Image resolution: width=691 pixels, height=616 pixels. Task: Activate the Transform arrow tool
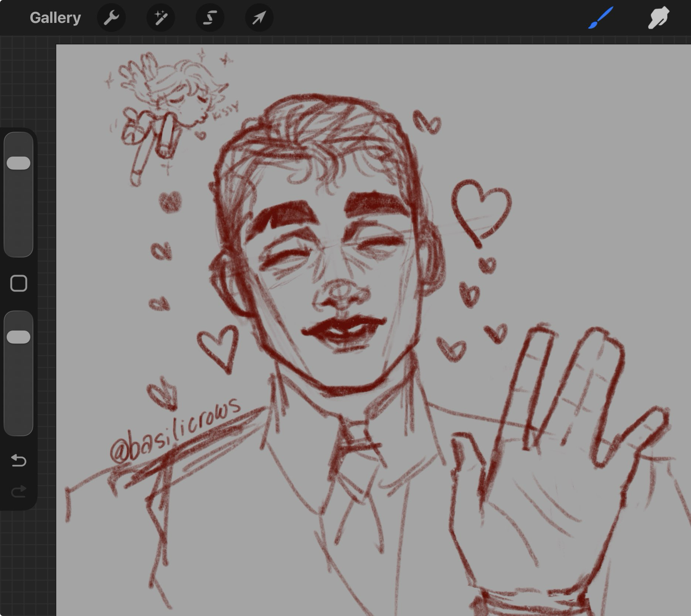[259, 18]
